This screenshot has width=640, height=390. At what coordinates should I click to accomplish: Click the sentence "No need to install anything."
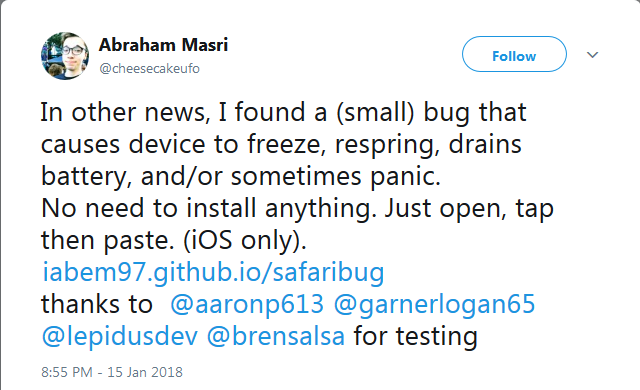[209, 208]
